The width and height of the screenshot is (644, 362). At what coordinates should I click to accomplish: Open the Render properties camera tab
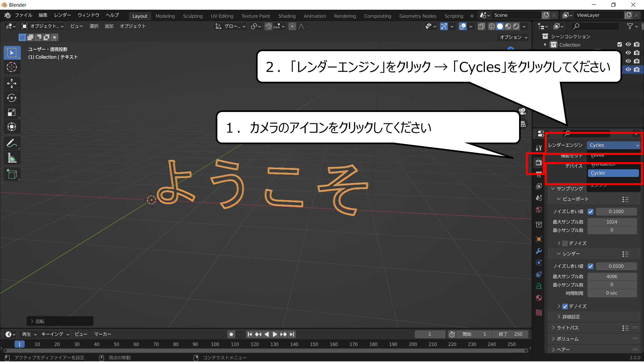tap(539, 162)
